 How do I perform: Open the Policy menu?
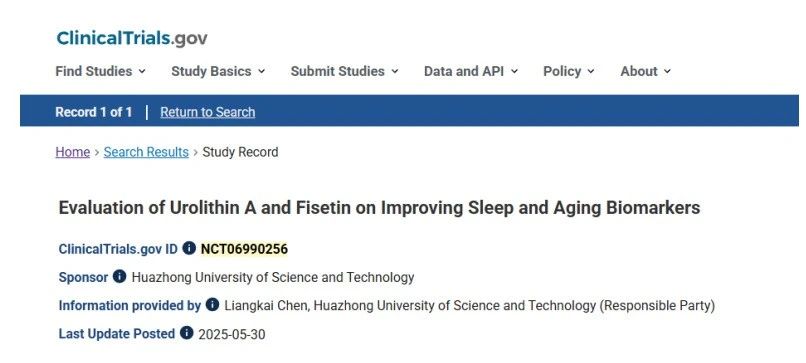569,71
